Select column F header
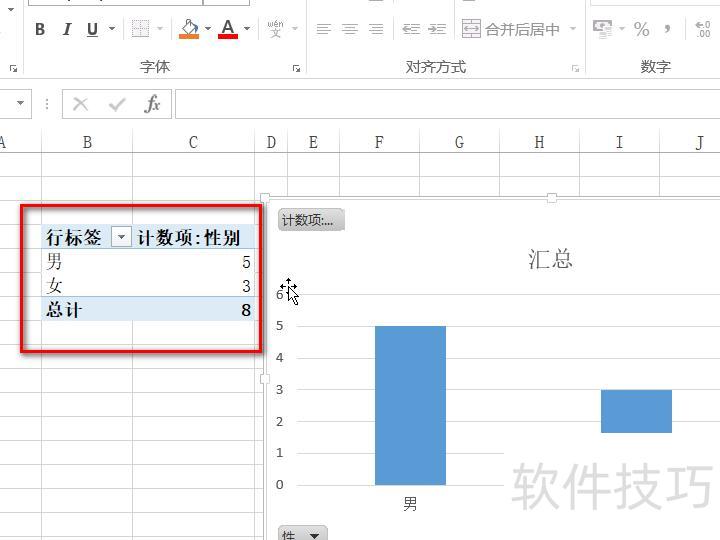Viewport: 720px width, 540px height. [379, 142]
